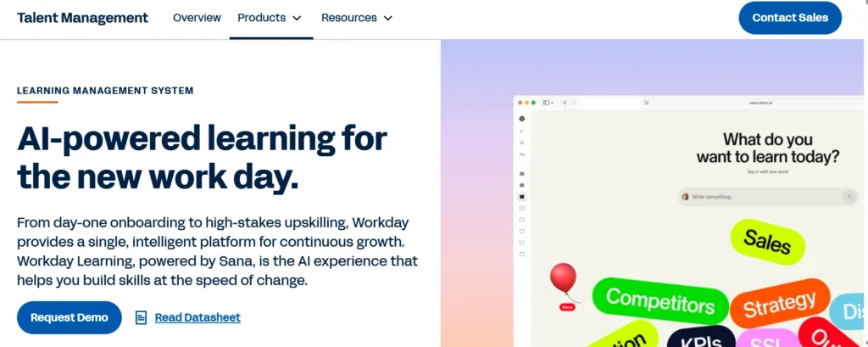Click the red balloon graphic
Viewport: 868px width, 347px height.
tap(563, 279)
